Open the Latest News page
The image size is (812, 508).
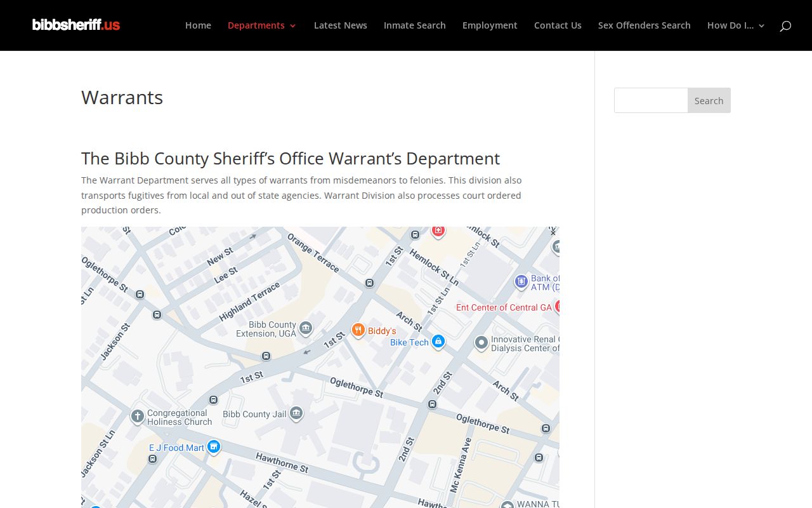pyautogui.click(x=341, y=25)
